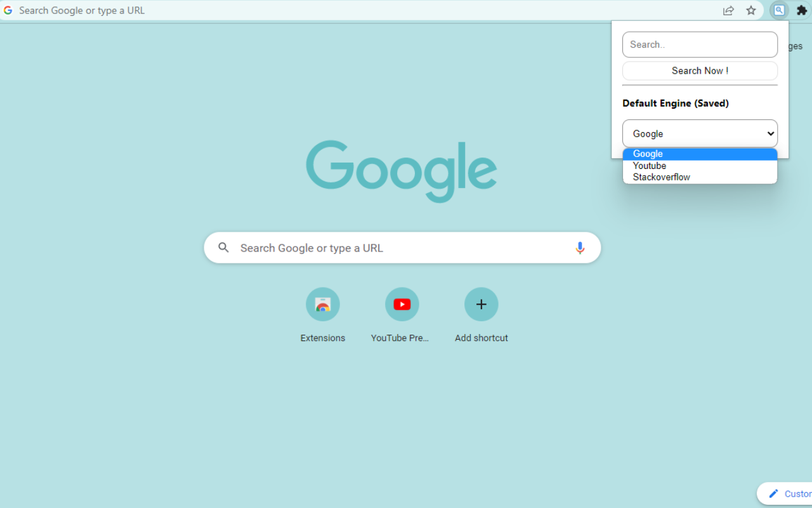
Task: Open the Extensions puzzle piece menu
Action: [802, 10]
